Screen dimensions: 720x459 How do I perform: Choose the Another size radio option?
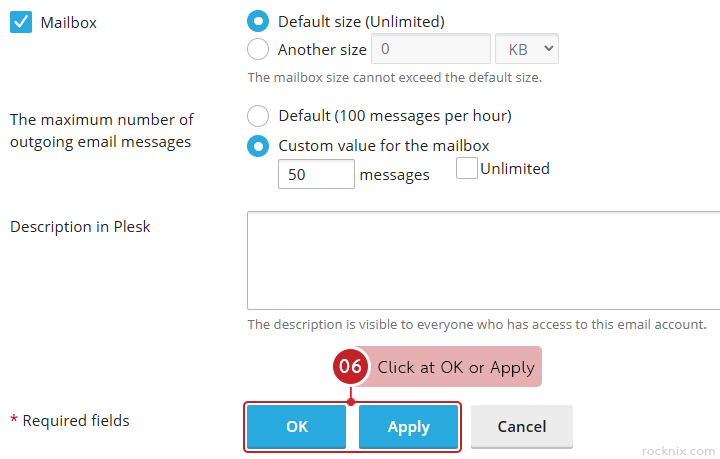[258, 49]
